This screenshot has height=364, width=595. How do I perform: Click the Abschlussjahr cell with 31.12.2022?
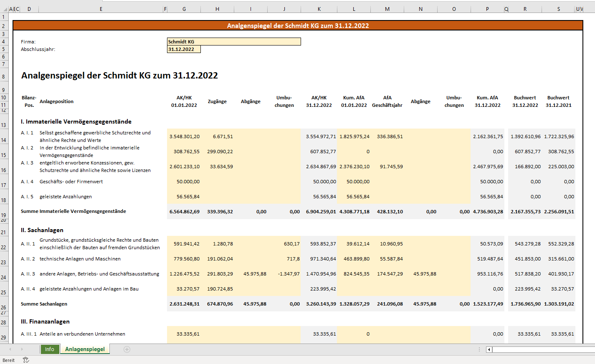click(184, 49)
